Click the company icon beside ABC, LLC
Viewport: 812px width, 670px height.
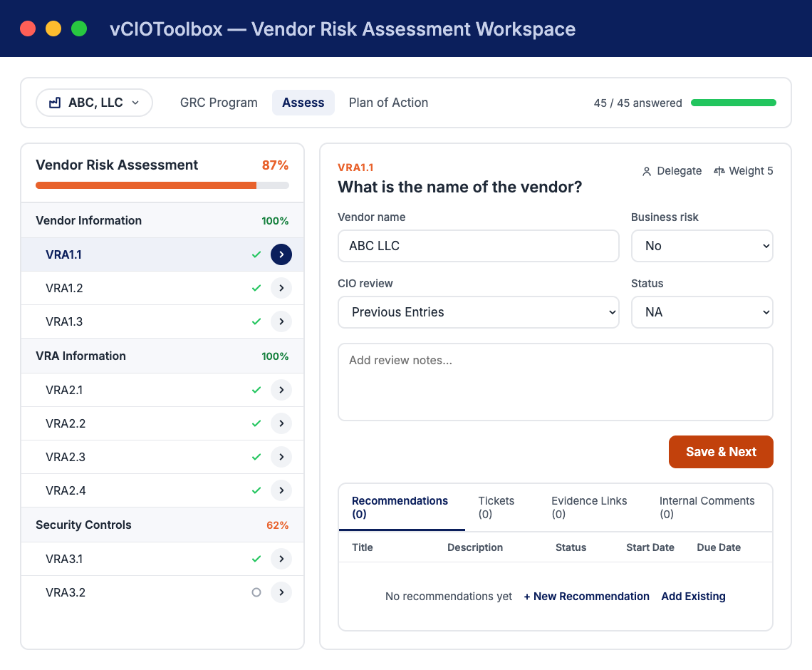pos(55,103)
